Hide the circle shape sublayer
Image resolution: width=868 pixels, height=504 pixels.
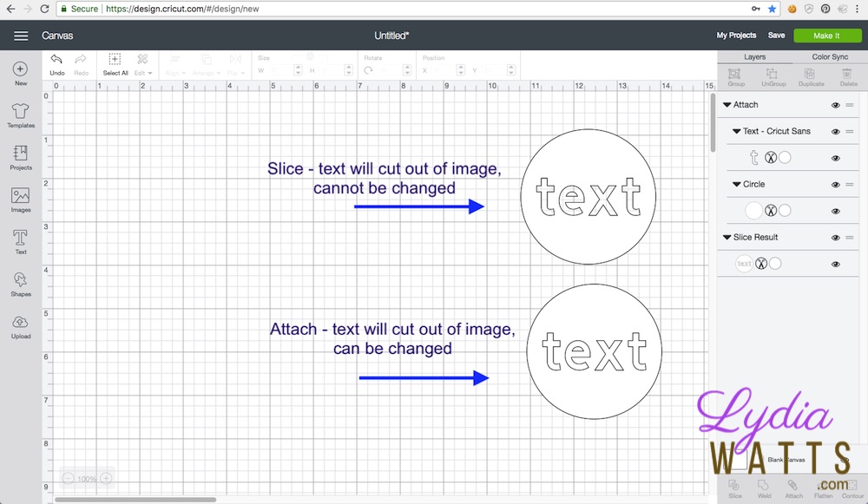835,212
